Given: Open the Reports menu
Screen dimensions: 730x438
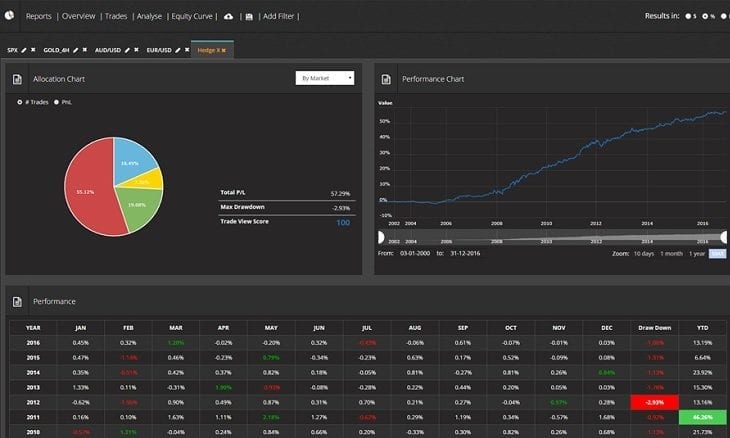Looking at the screenshot, I should coord(38,17).
